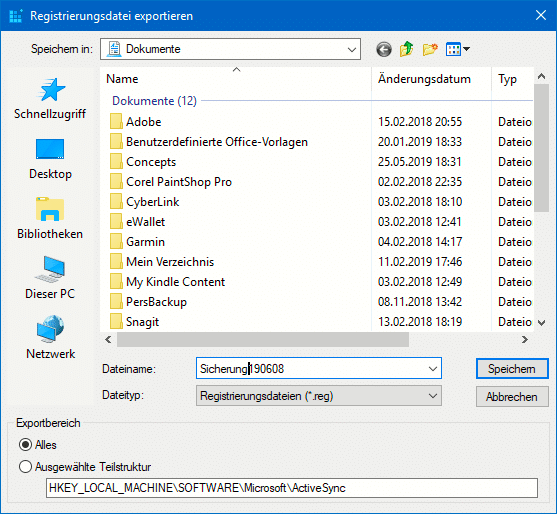Sort by the Änderungsdatum column header
Image resolution: width=557 pixels, height=514 pixels.
click(431, 79)
